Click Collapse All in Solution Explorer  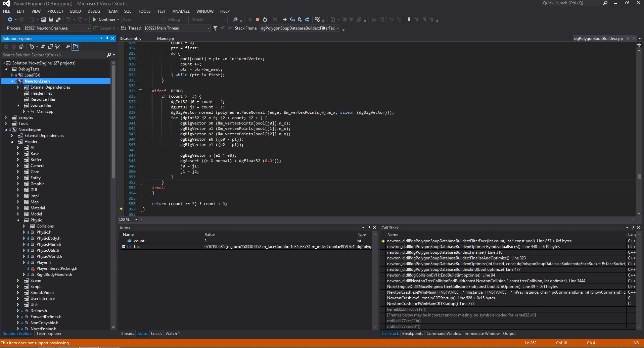point(50,47)
